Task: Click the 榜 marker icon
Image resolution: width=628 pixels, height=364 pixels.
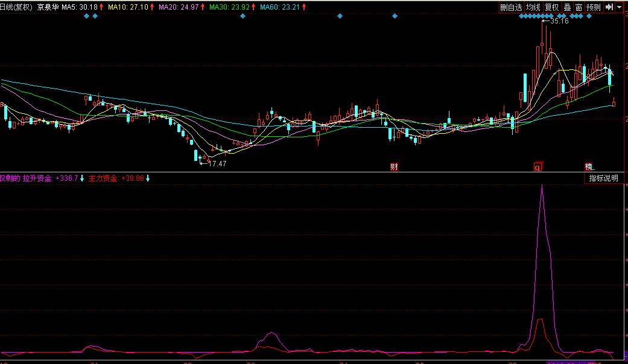Action: [x=589, y=166]
